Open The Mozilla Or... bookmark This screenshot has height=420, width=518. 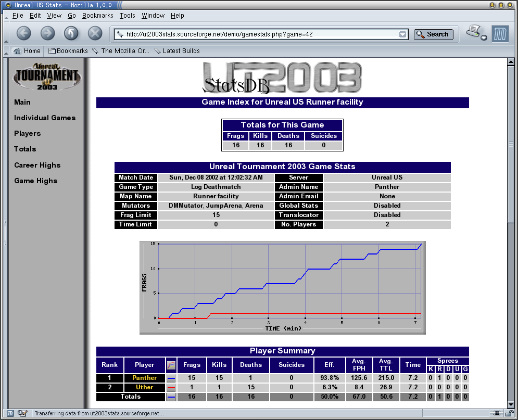point(121,51)
